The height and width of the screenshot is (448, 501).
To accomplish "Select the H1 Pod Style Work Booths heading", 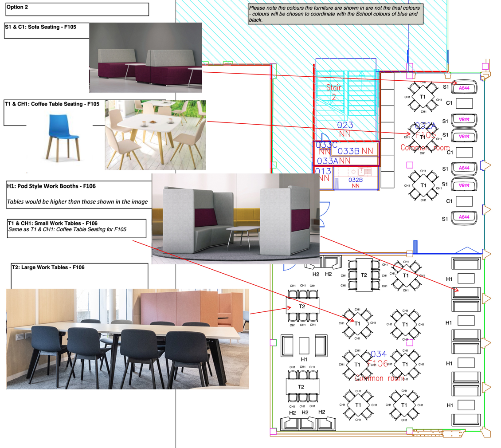I will tap(52, 186).
